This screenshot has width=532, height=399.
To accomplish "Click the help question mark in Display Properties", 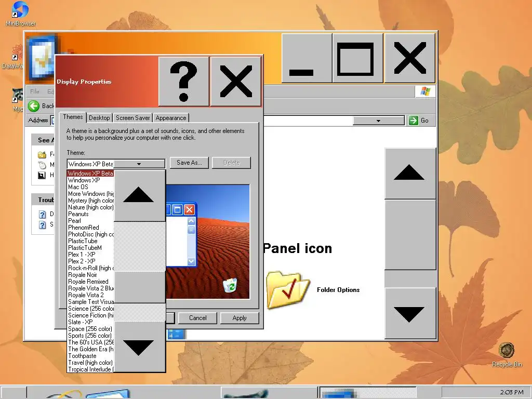I will point(183,82).
